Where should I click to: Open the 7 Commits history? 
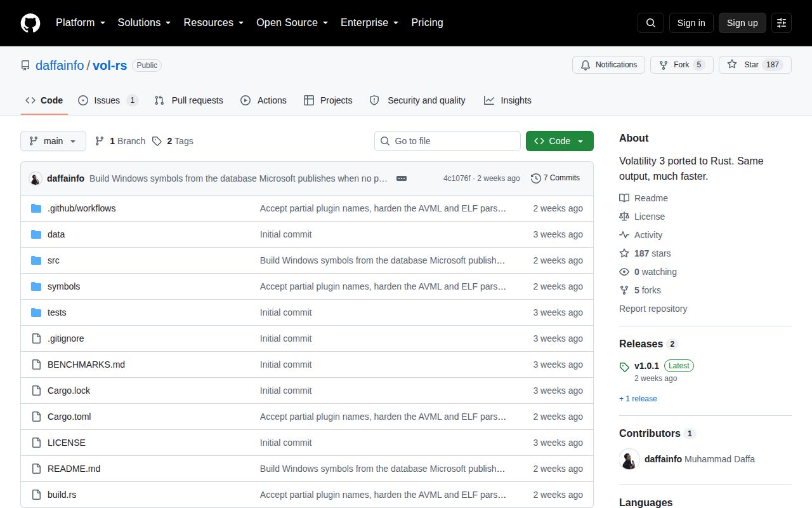tap(555, 178)
